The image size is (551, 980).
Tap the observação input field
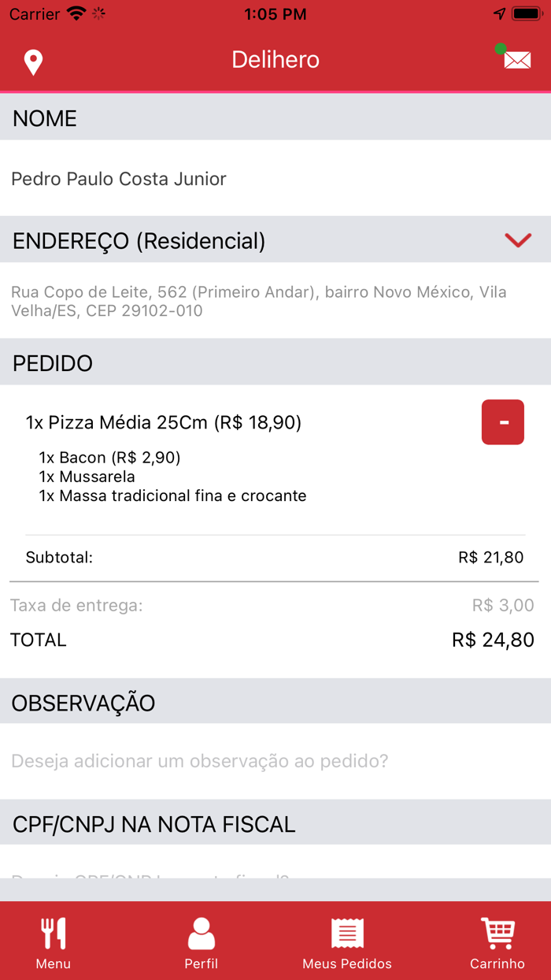point(201,761)
